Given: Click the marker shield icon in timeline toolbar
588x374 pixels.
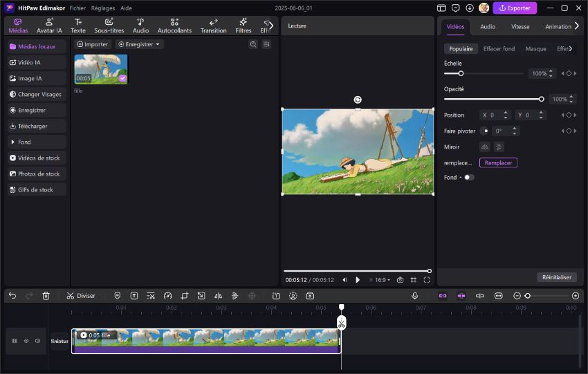Looking at the screenshot, I should pos(118,296).
